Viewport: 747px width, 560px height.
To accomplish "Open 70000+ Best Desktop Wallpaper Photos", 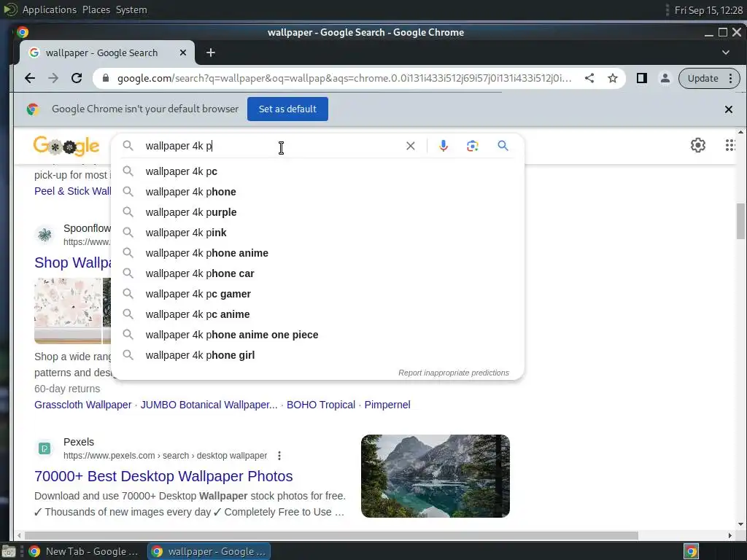I will (x=163, y=476).
